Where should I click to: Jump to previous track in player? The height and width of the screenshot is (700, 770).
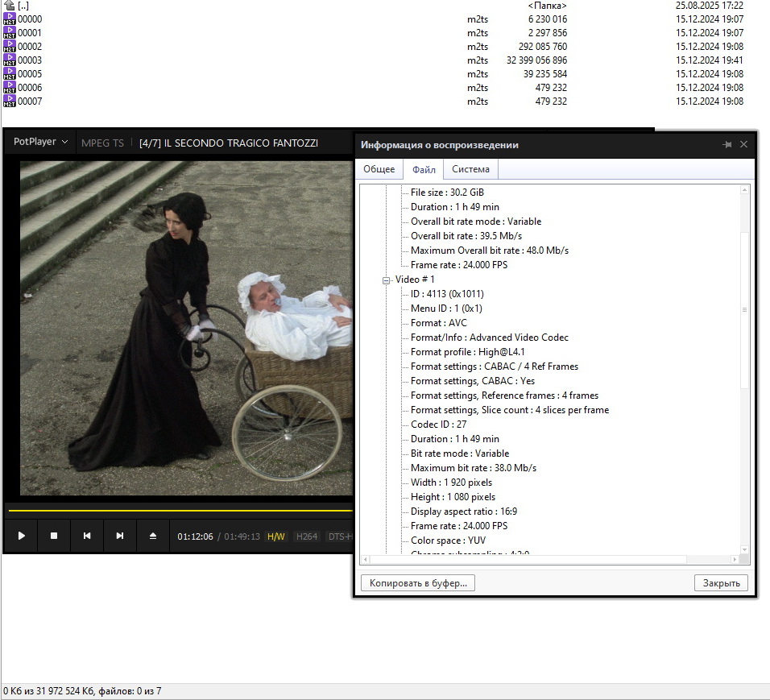(x=87, y=536)
